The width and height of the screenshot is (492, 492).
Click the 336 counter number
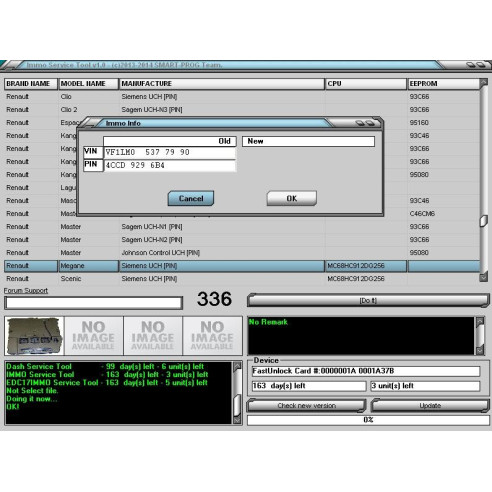(214, 299)
